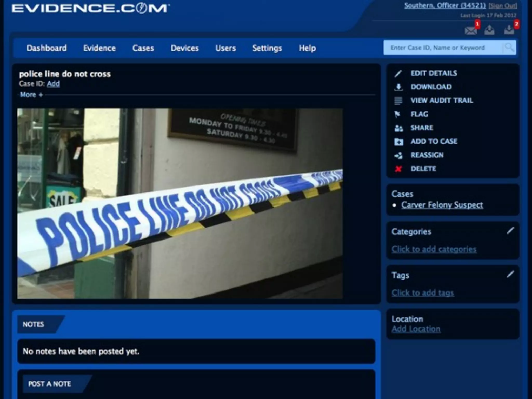The height and width of the screenshot is (399, 532).
Task: Click the ADD TO CASE label
Action: tap(434, 141)
